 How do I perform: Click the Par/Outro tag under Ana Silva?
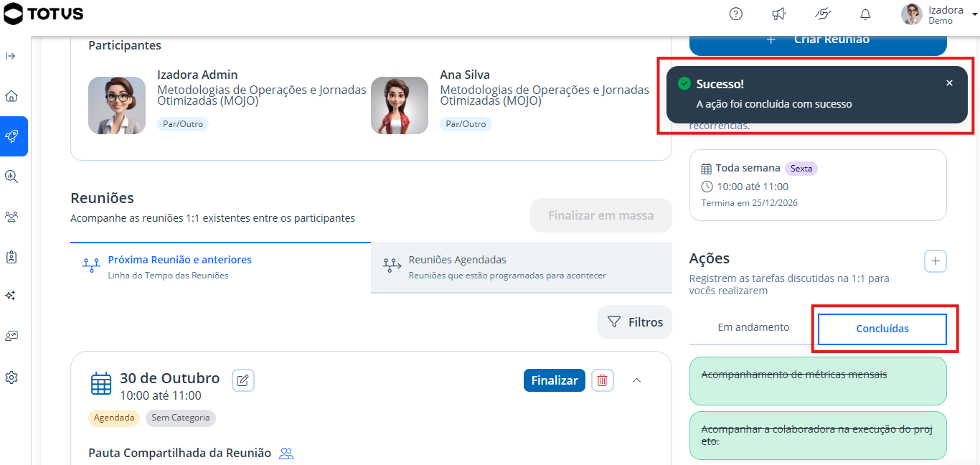click(x=466, y=124)
